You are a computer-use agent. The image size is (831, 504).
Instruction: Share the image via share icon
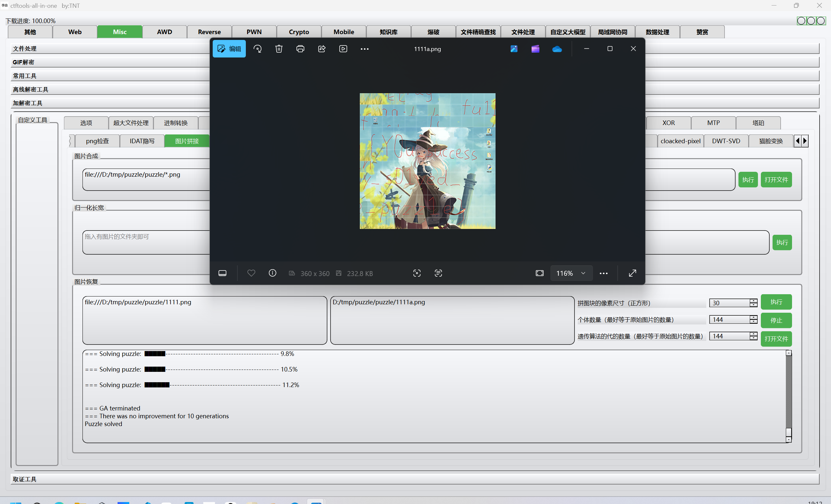pos(322,49)
